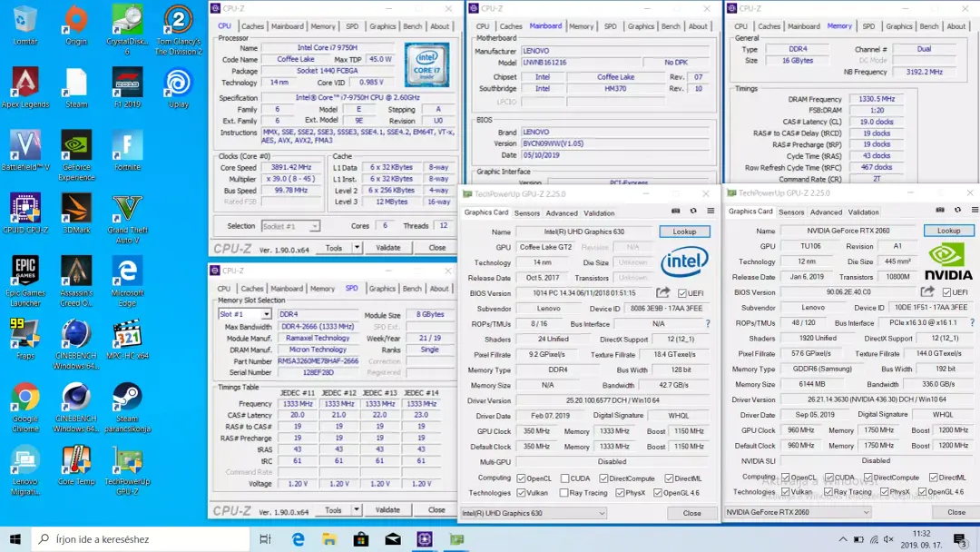Open the NVIDIA GeForce RTX 2060 GPU selector
Image resolution: width=980 pixels, height=552 pixels.
pos(798,512)
